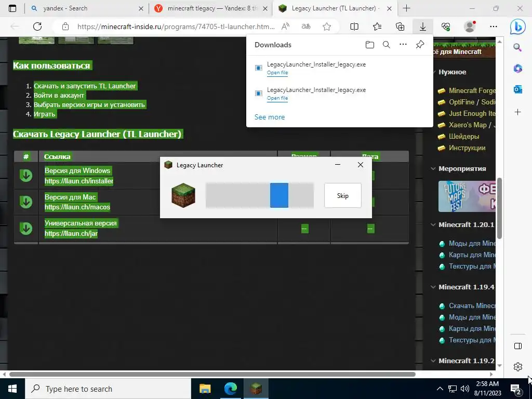
Task: Open the Windows Start menu
Action: click(12, 389)
